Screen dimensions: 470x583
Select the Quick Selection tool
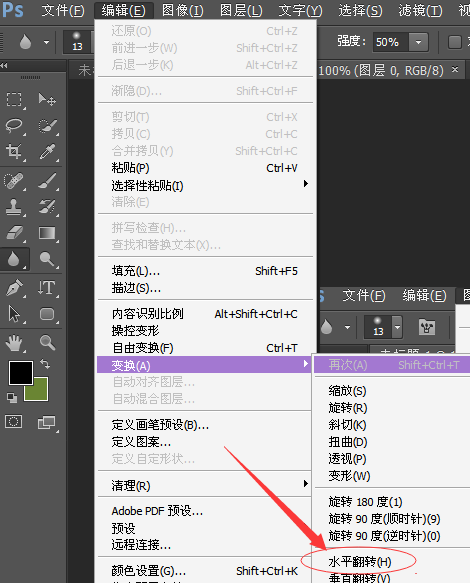(47, 126)
